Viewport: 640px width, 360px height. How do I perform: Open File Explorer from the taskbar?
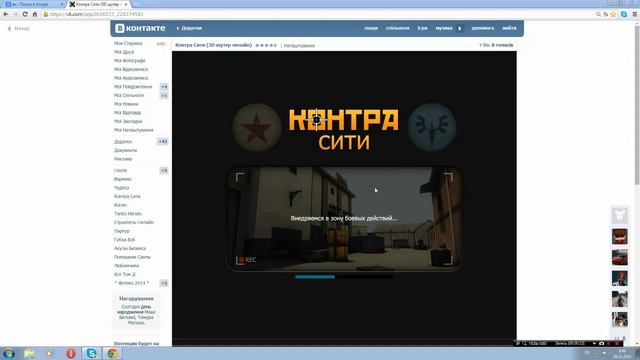[29, 353]
